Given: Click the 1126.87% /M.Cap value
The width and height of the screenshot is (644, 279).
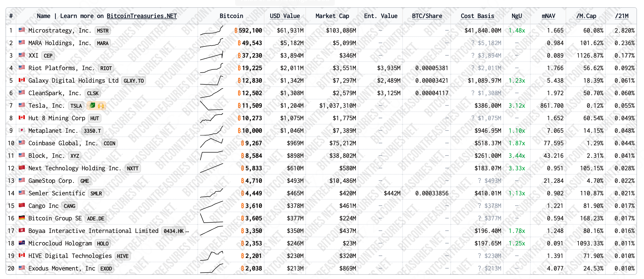Looking at the screenshot, I should [x=590, y=55].
